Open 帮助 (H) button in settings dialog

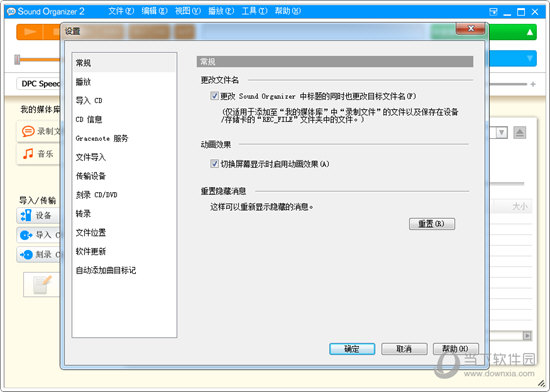456,349
